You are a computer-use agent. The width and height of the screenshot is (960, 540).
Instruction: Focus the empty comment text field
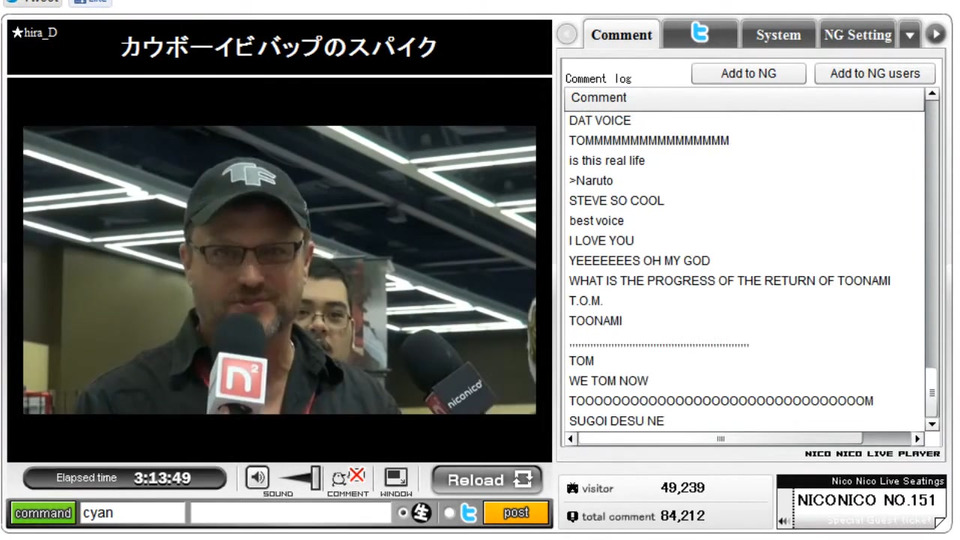(x=290, y=513)
